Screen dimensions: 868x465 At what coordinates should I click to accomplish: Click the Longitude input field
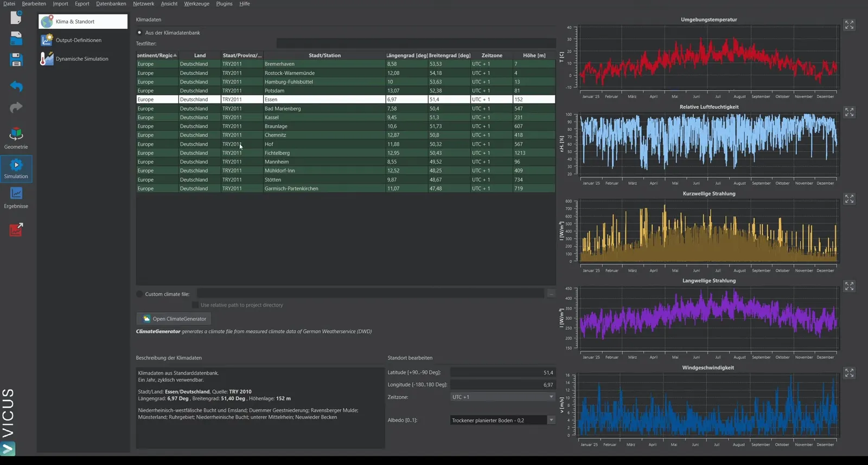(503, 385)
